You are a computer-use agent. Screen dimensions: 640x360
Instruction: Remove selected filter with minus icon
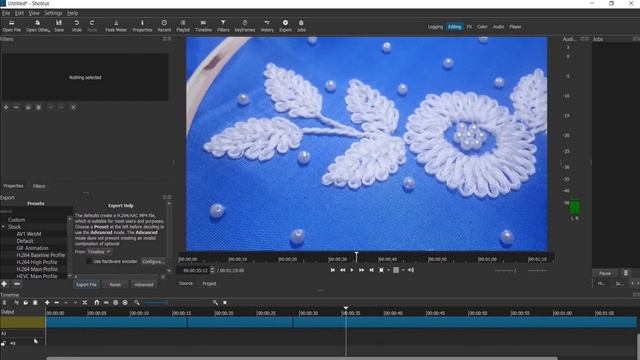click(x=16, y=107)
